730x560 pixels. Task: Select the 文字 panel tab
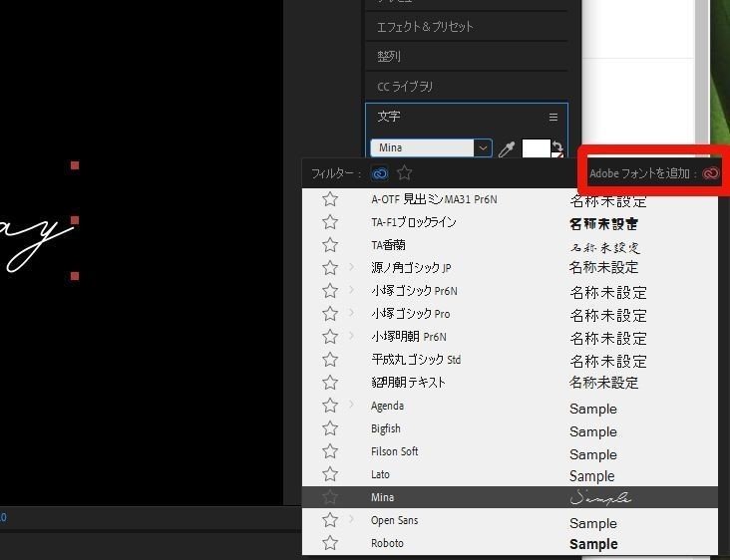[x=389, y=117]
